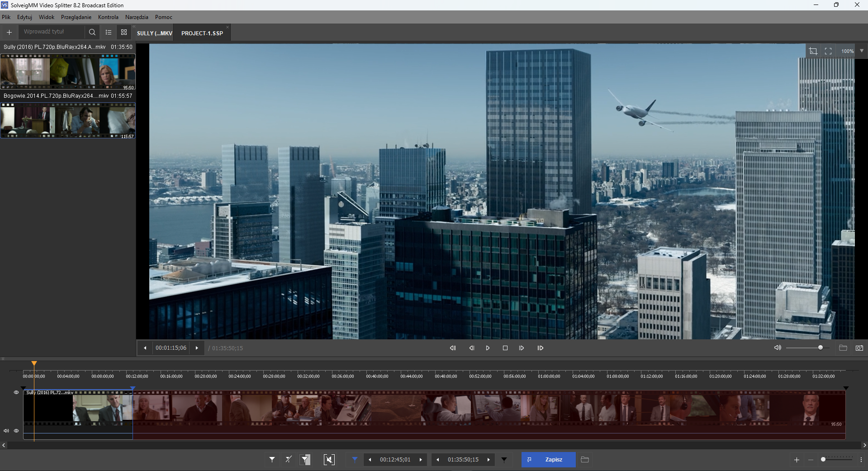Add a new file to the media library

click(9, 32)
